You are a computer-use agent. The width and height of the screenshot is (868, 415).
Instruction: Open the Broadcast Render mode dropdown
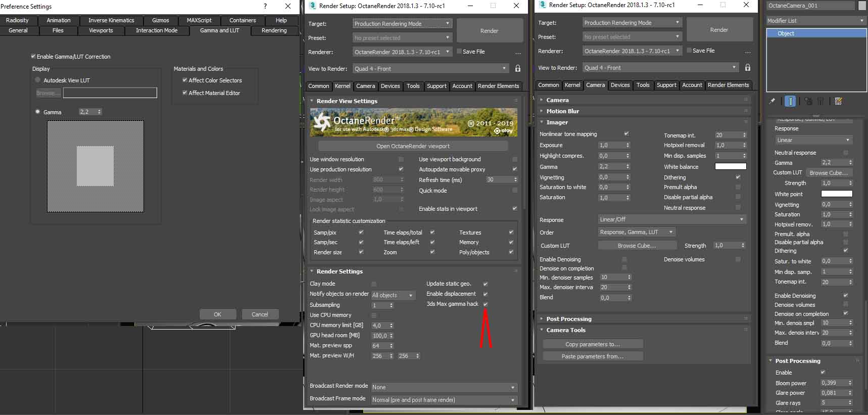pos(444,387)
